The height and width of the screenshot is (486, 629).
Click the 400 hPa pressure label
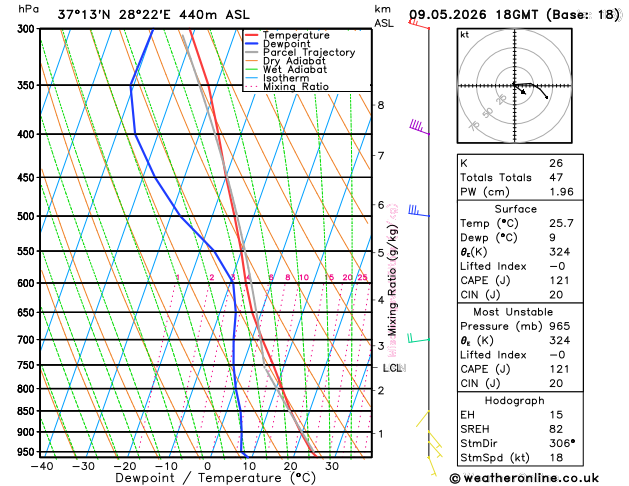click(x=28, y=134)
